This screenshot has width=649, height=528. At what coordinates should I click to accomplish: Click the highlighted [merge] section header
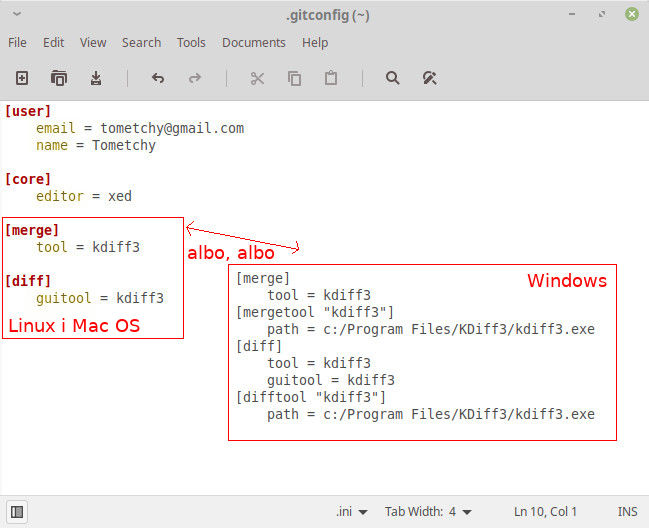pos(32,230)
